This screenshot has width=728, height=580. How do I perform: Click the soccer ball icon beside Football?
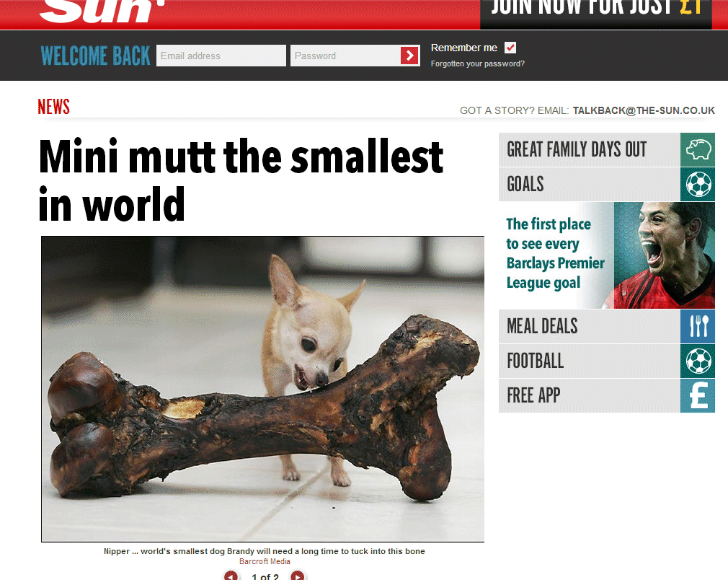click(698, 361)
